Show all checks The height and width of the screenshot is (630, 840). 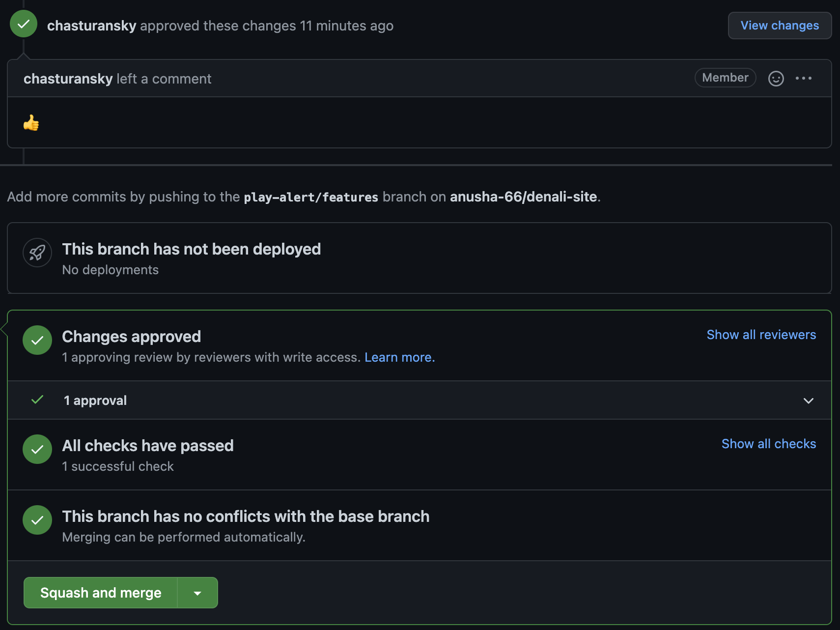coord(768,444)
